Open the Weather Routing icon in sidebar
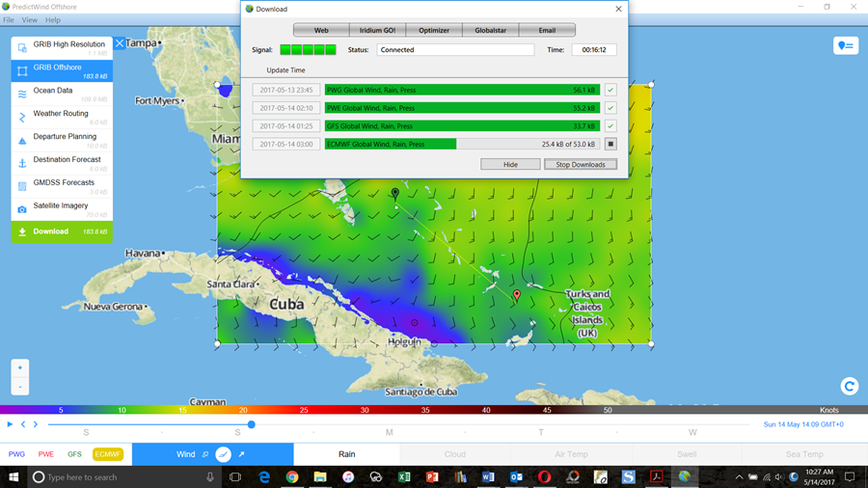 pyautogui.click(x=22, y=117)
